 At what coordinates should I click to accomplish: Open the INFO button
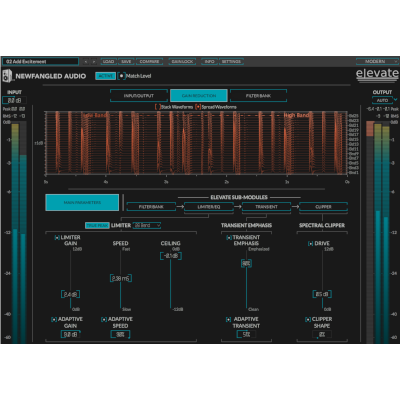coord(209,62)
